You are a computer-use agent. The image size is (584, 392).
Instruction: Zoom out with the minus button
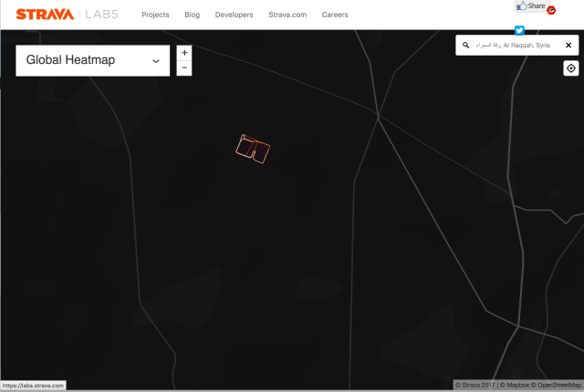pos(184,68)
